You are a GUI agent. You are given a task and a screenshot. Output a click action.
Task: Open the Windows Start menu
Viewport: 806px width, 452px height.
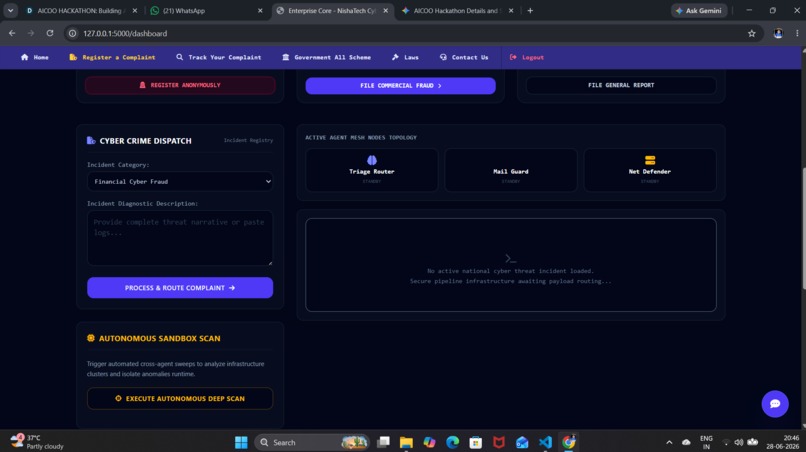click(x=241, y=442)
